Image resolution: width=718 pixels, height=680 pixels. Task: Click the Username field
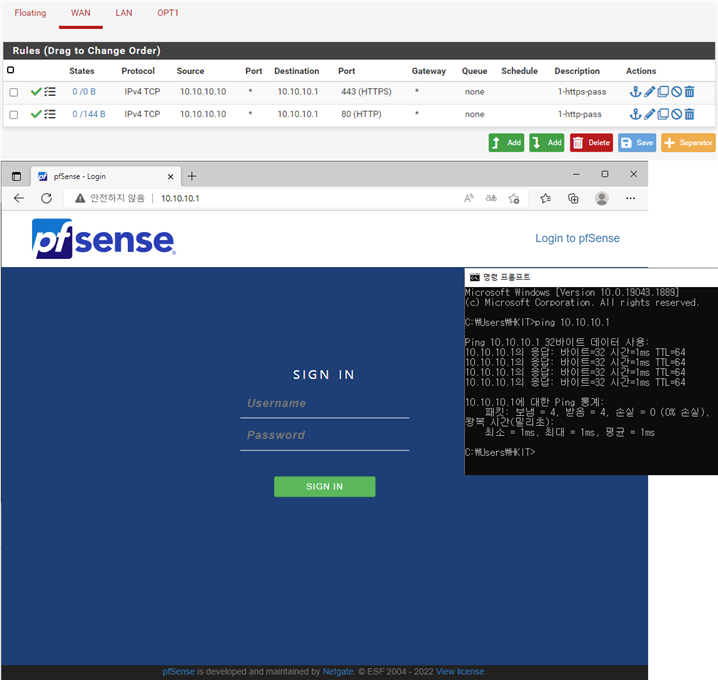(x=325, y=403)
